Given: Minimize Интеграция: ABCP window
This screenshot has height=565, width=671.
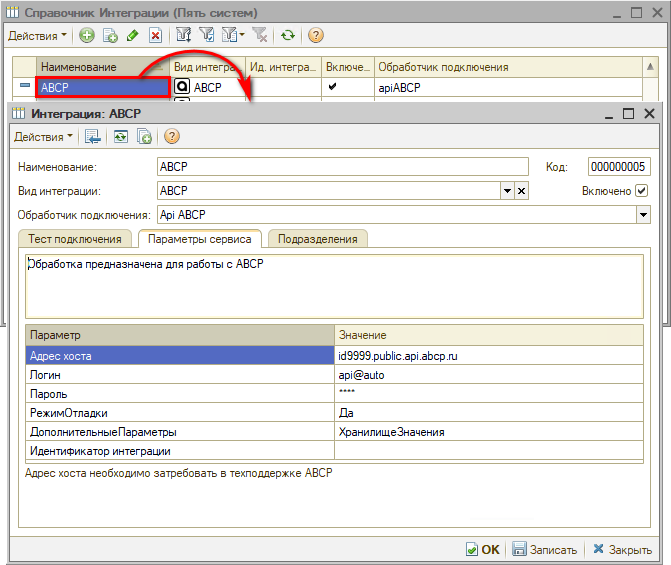Looking at the screenshot, I should tap(609, 114).
